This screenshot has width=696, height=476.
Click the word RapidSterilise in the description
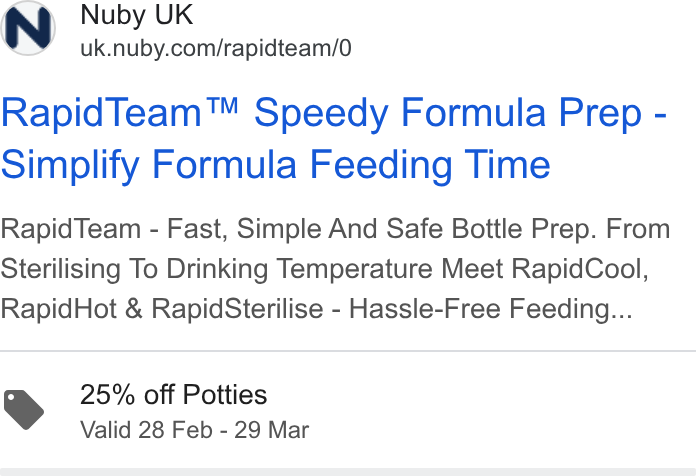click(x=237, y=309)
